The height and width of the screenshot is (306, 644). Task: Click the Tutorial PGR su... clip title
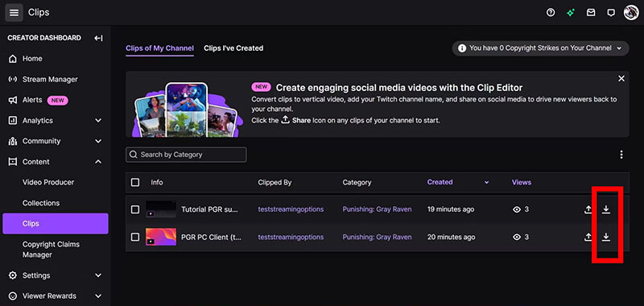tap(209, 209)
